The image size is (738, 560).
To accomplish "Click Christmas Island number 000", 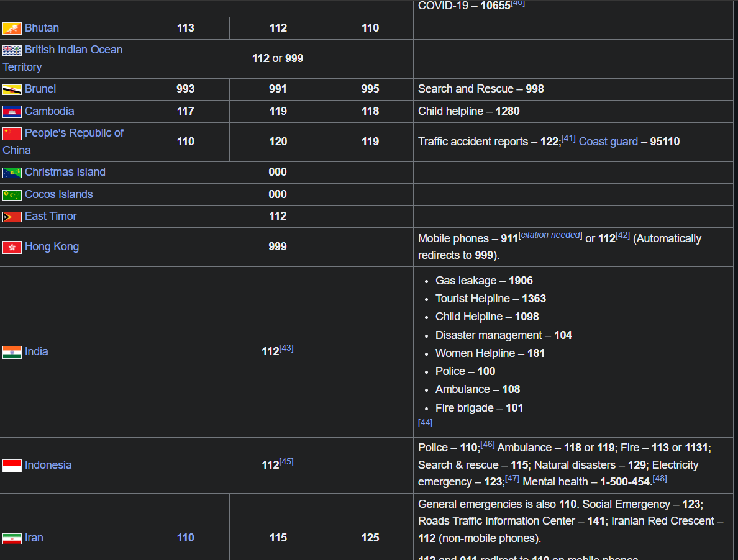I will point(278,172).
